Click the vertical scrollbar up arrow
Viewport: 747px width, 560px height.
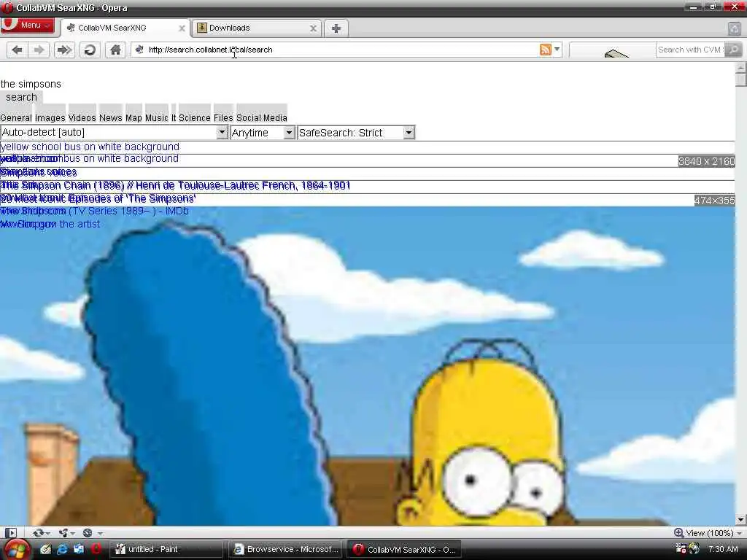pyautogui.click(x=740, y=68)
